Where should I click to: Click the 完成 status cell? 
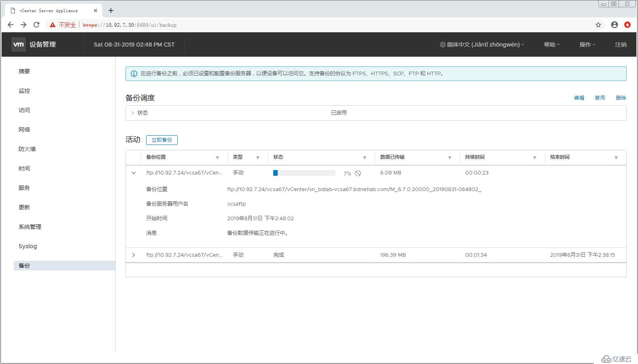(279, 255)
